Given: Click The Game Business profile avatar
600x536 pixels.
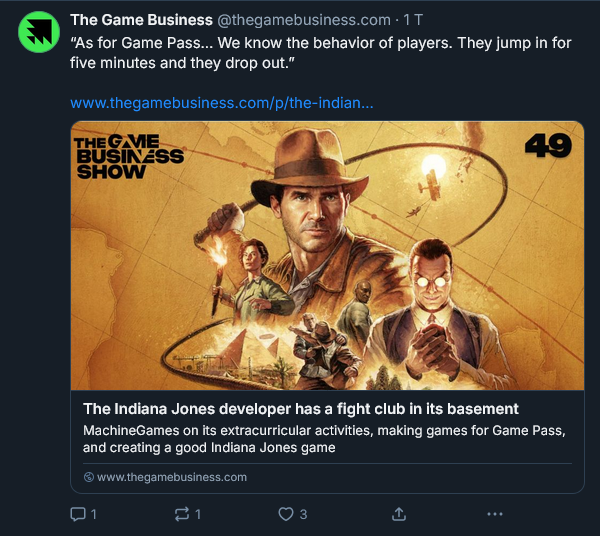Looking at the screenshot, I should [x=39, y=33].
